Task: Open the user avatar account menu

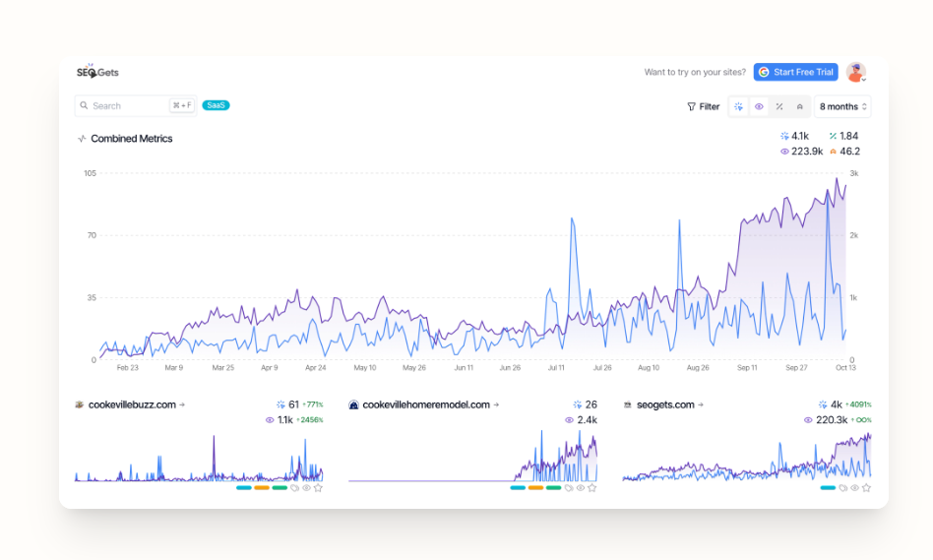Action: [x=856, y=72]
